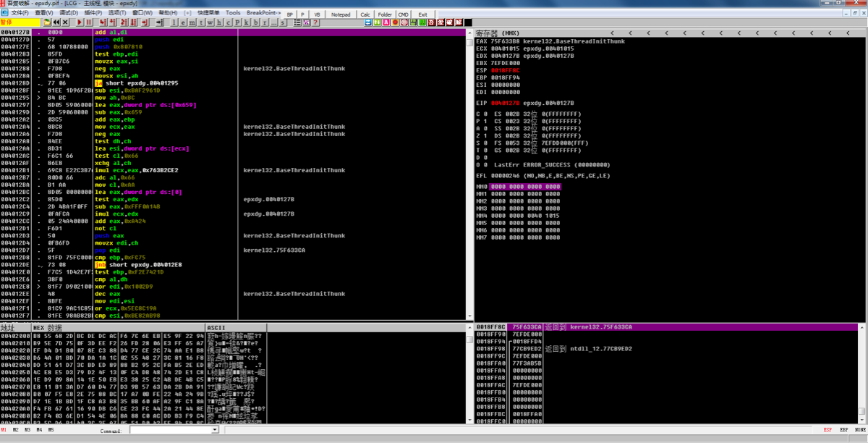Click the Folder button

coord(385,14)
